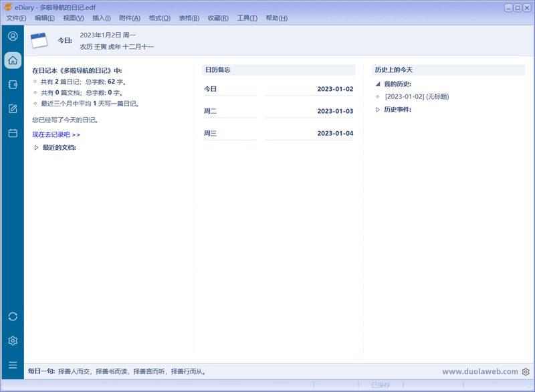Screen dimensions: 535x392
Task: Click the 今日 calendar memo field
Action: 229,89
